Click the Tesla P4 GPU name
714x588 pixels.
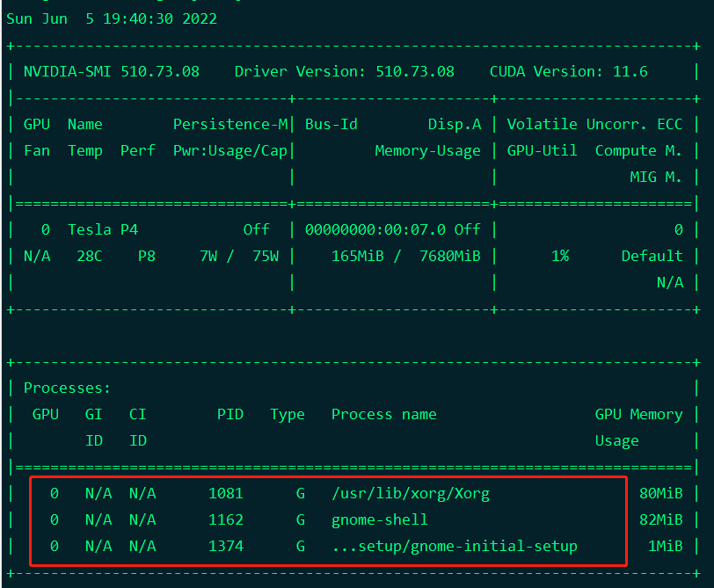pyautogui.click(x=103, y=229)
